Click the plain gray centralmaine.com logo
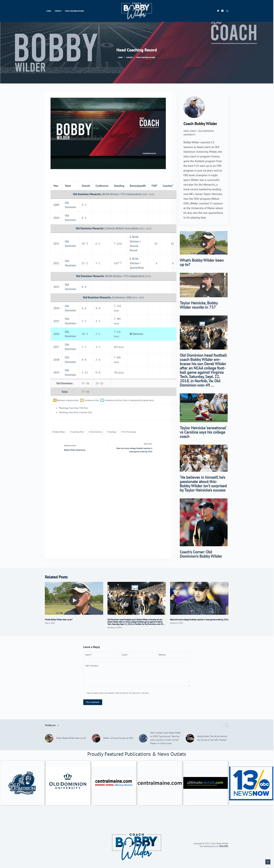Image resolution: width=274 pixels, height=868 pixels. point(160,783)
